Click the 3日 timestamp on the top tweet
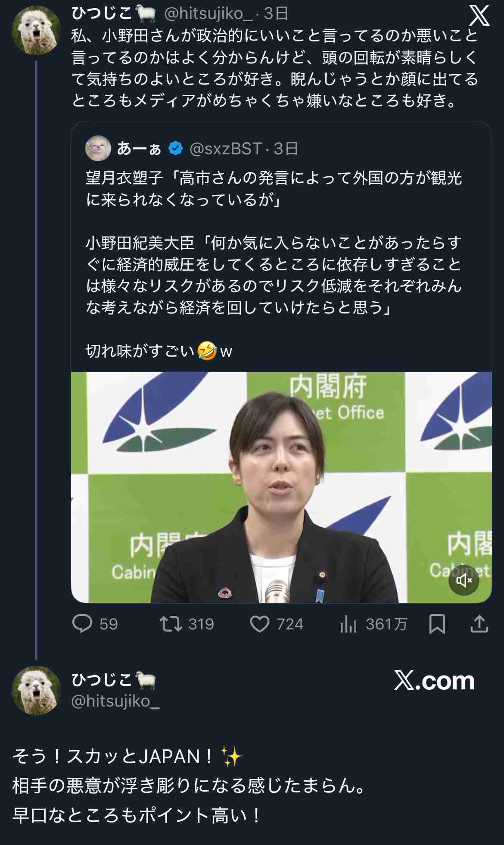The height and width of the screenshot is (845, 504). [x=275, y=14]
